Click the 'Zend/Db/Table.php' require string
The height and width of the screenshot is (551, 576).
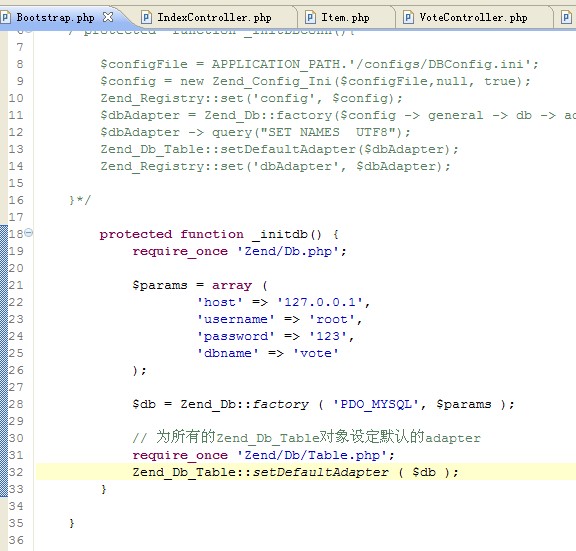pos(312,455)
